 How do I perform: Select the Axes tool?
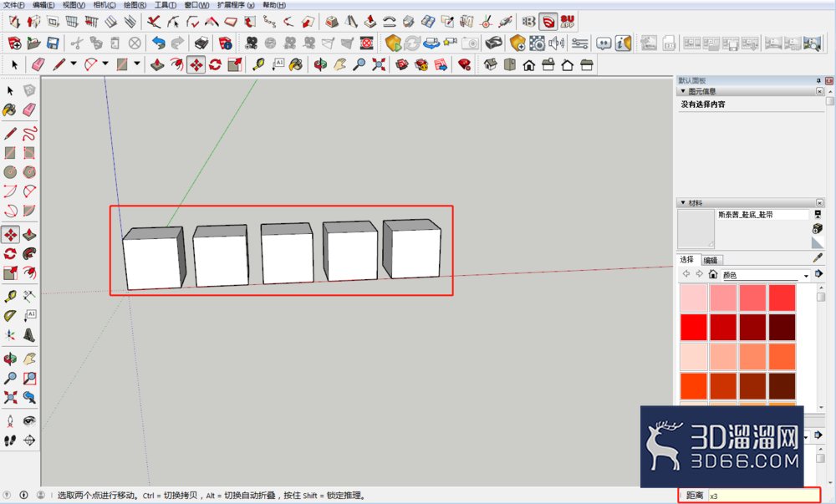pos(10,334)
